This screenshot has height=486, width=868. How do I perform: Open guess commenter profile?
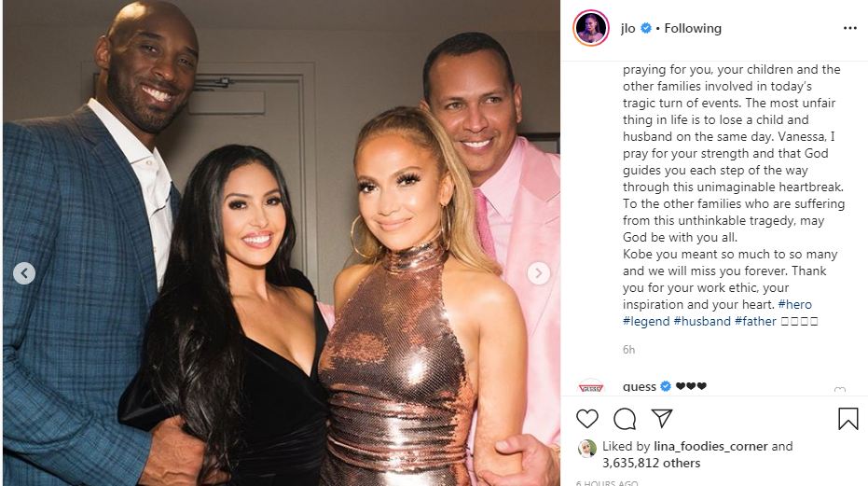(x=640, y=386)
